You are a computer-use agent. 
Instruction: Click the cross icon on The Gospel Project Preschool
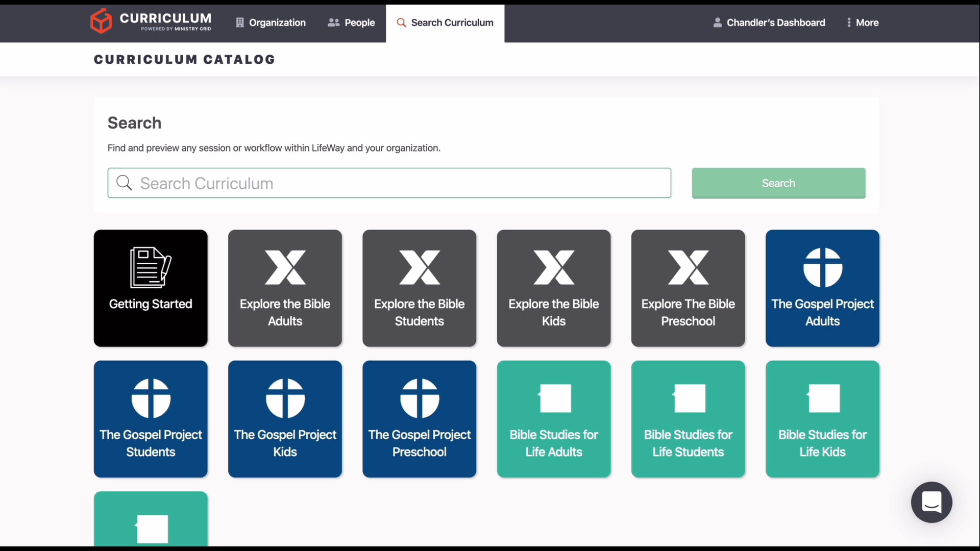click(420, 398)
